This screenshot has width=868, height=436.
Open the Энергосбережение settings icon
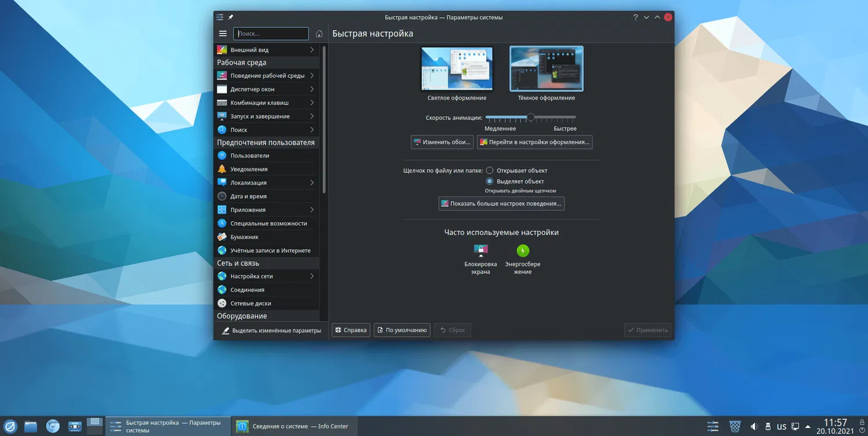point(523,251)
